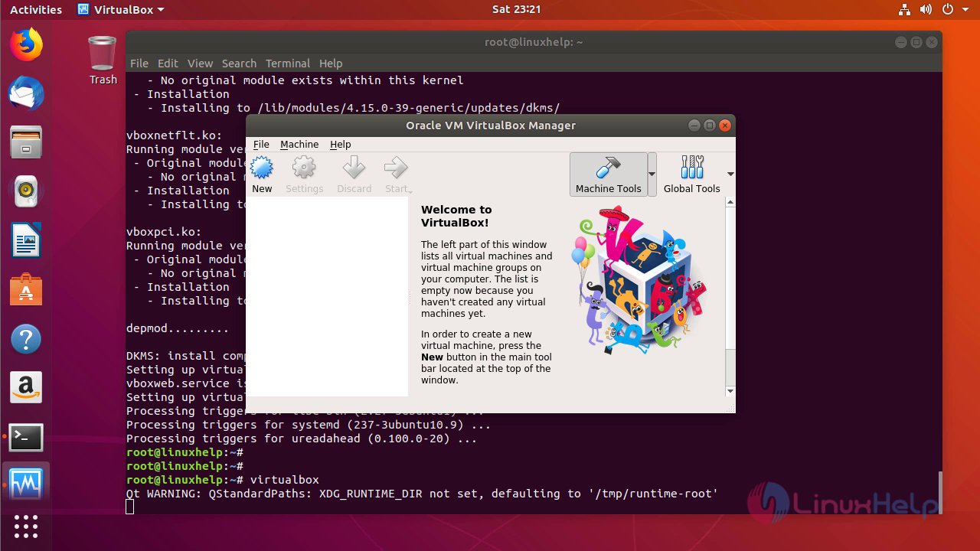Click the Qt WARNING line in terminal
Viewport: 980px width, 551px height.
(422, 494)
